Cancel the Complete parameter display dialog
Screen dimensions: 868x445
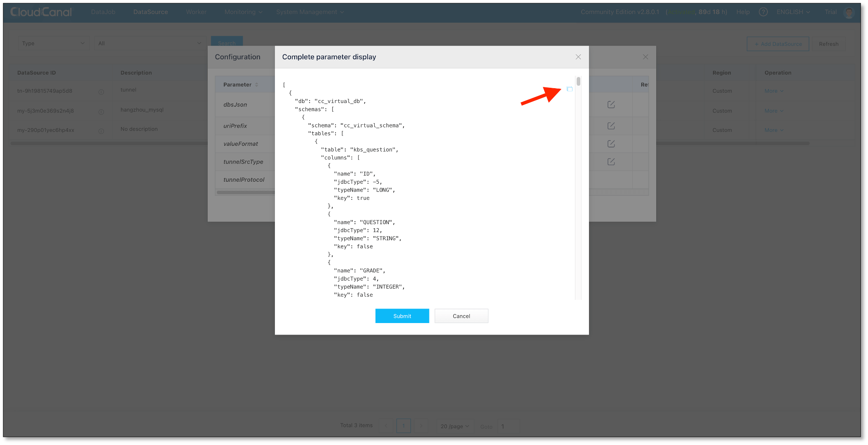coord(461,316)
